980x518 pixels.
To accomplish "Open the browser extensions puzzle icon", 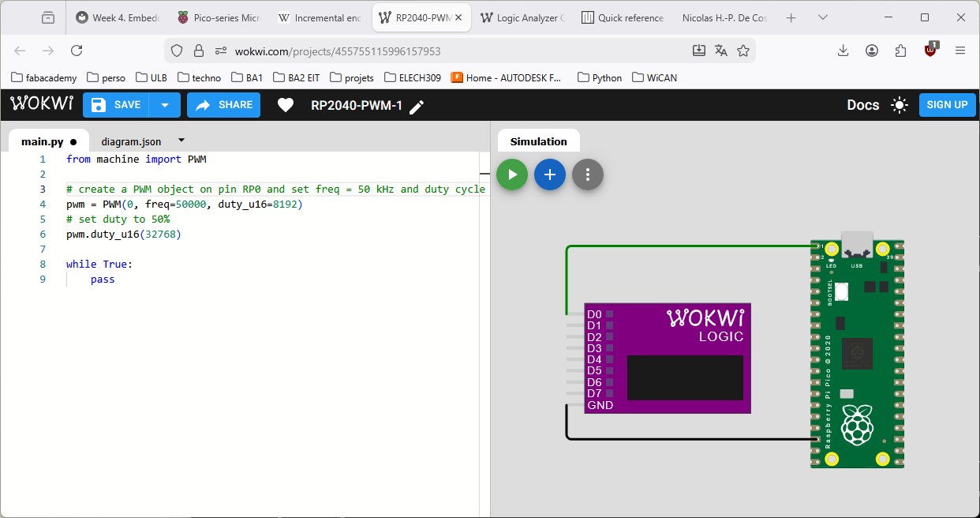I will click(900, 50).
